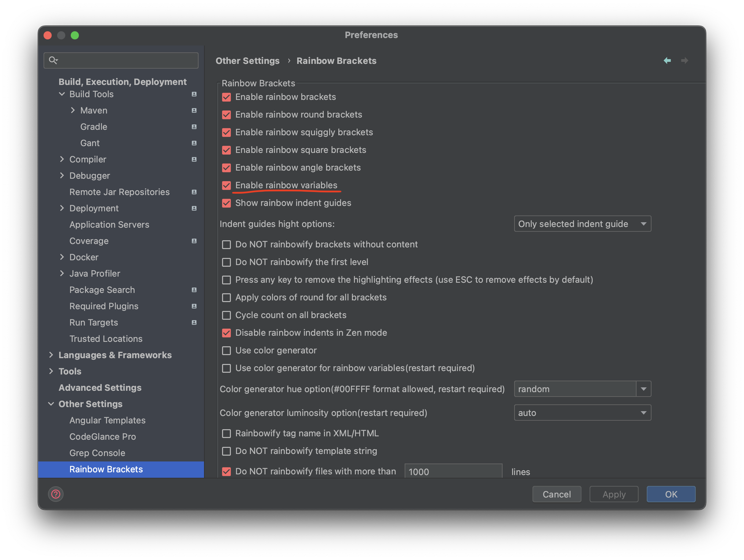Click the back navigation arrow icon
Image resolution: width=744 pixels, height=560 pixels.
click(x=667, y=60)
